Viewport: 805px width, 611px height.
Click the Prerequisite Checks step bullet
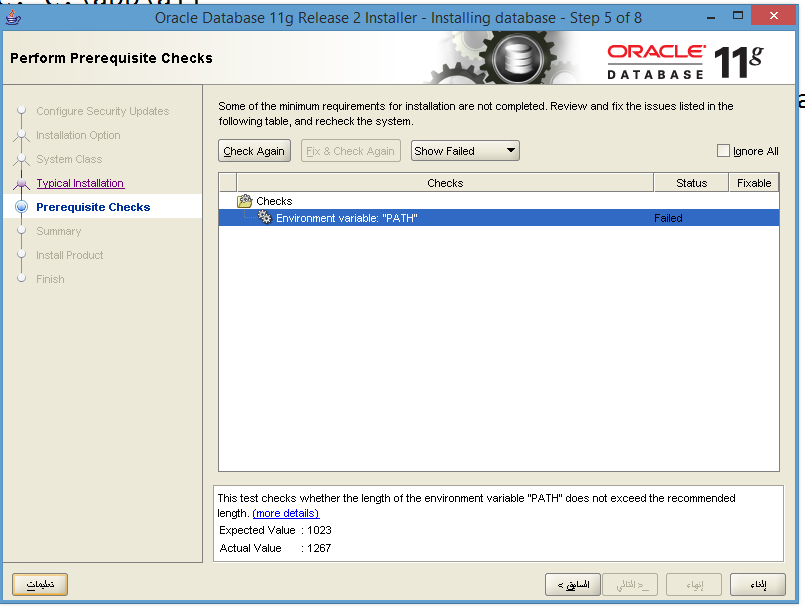click(21, 207)
